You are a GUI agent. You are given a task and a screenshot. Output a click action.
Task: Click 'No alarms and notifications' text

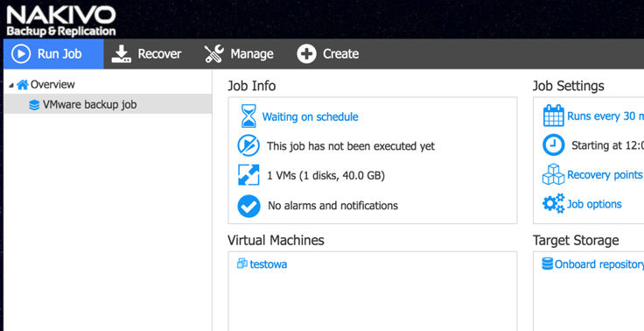click(333, 206)
